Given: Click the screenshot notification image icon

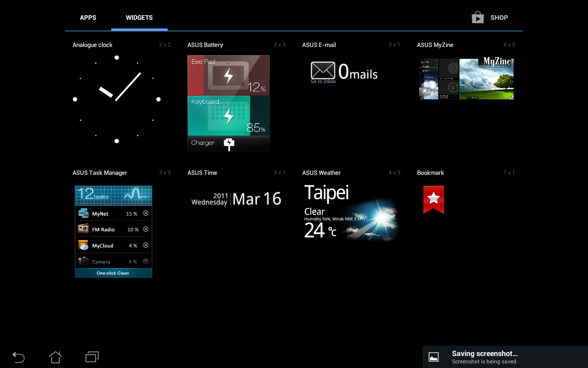Looking at the screenshot, I should (434, 357).
